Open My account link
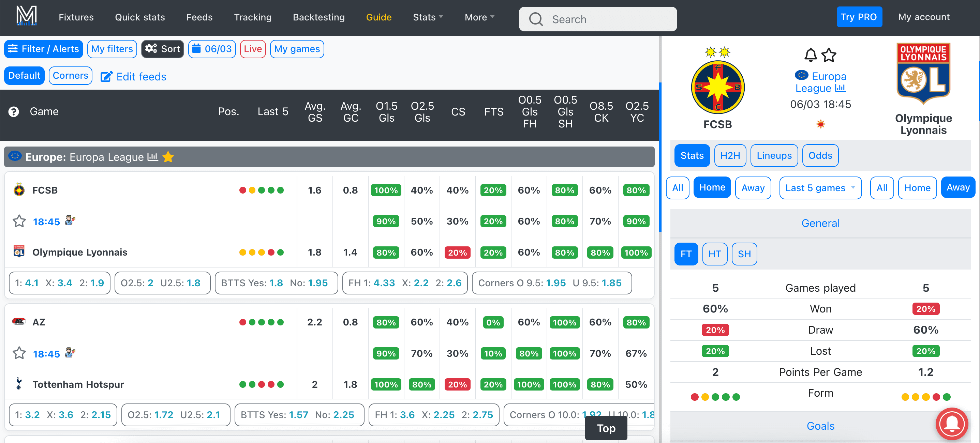This screenshot has width=980, height=443. point(923,17)
